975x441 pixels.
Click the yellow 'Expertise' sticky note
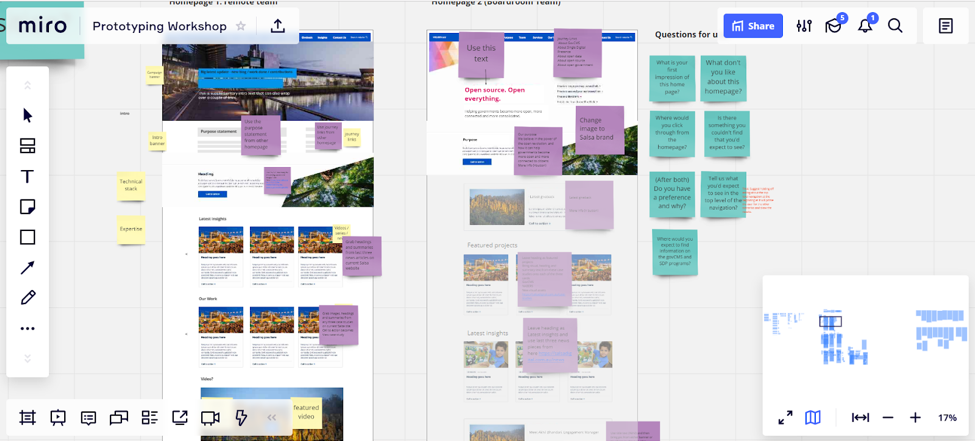click(x=131, y=229)
